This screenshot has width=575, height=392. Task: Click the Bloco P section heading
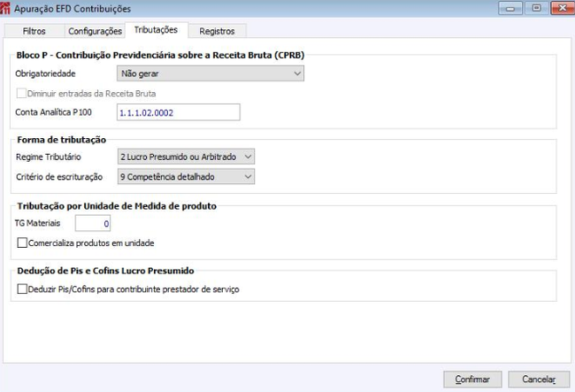160,56
